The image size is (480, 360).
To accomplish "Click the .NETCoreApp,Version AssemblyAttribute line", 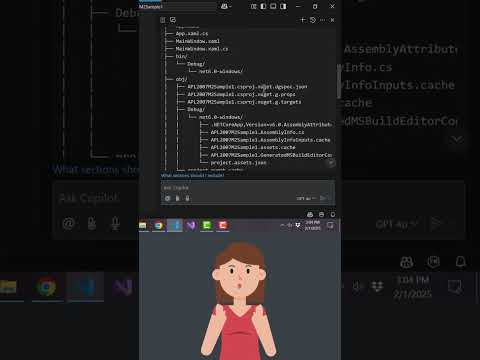I will click(271, 125).
